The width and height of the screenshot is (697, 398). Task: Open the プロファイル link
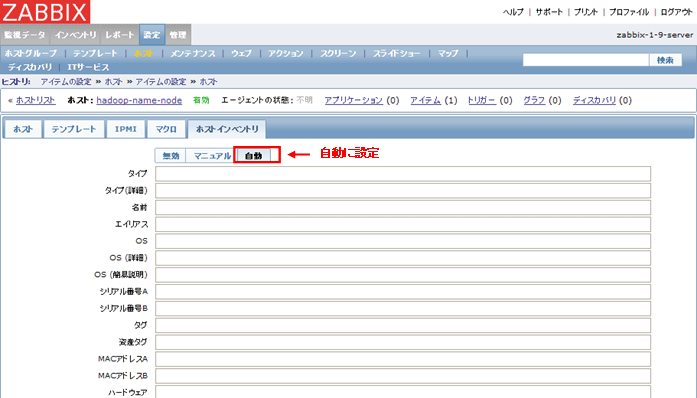point(629,12)
